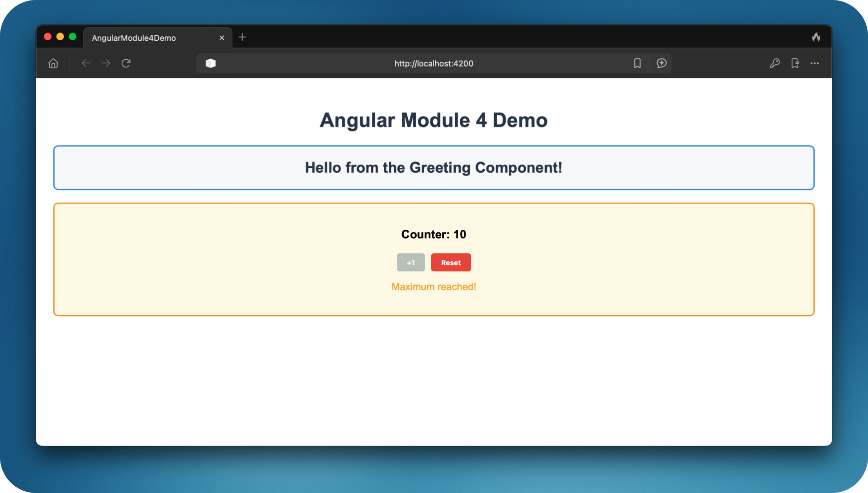The image size is (868, 493).
Task: Open the passwords key icon
Action: [x=774, y=63]
